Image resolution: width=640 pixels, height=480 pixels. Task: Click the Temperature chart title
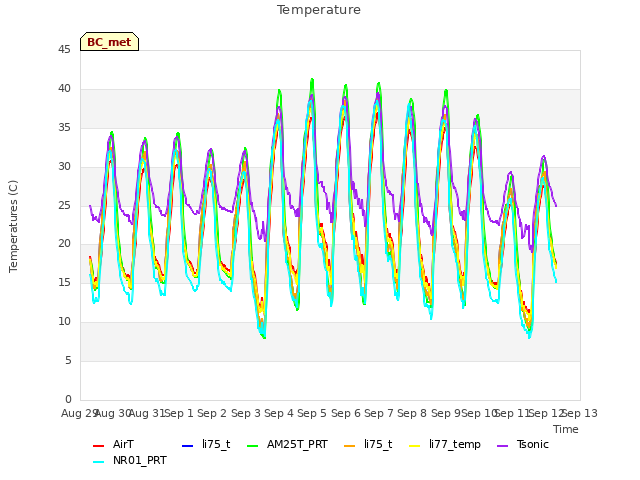[x=319, y=10]
